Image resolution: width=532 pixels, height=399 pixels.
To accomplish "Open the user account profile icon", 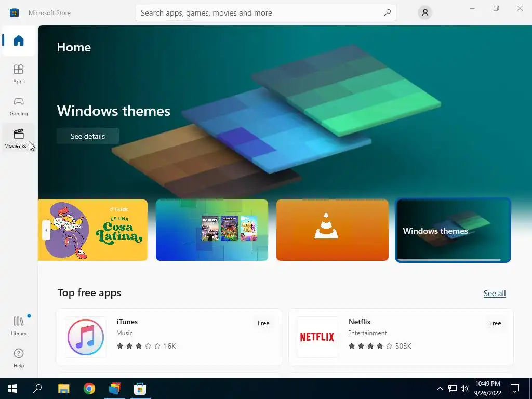I will pos(425,12).
